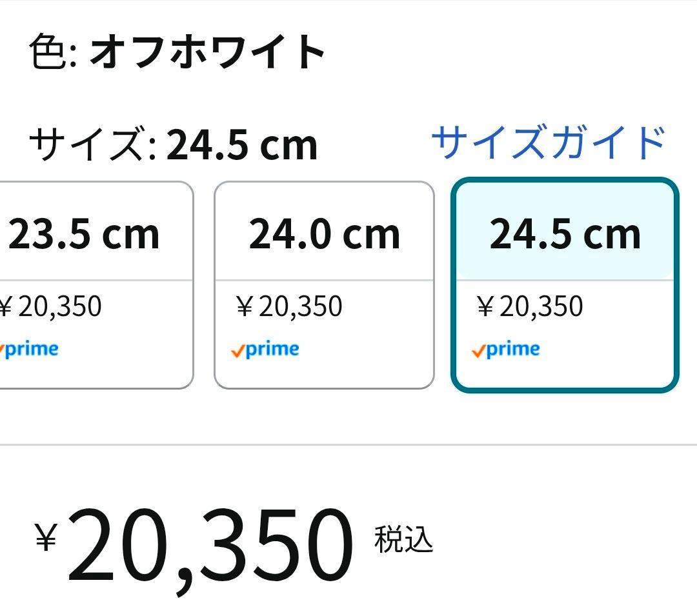Open the サイズガイド link
The width and height of the screenshot is (697, 616).
point(548,143)
